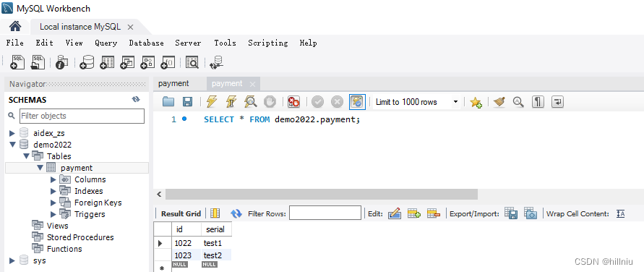
Task: Close the active payment tab
Action: coord(252,84)
